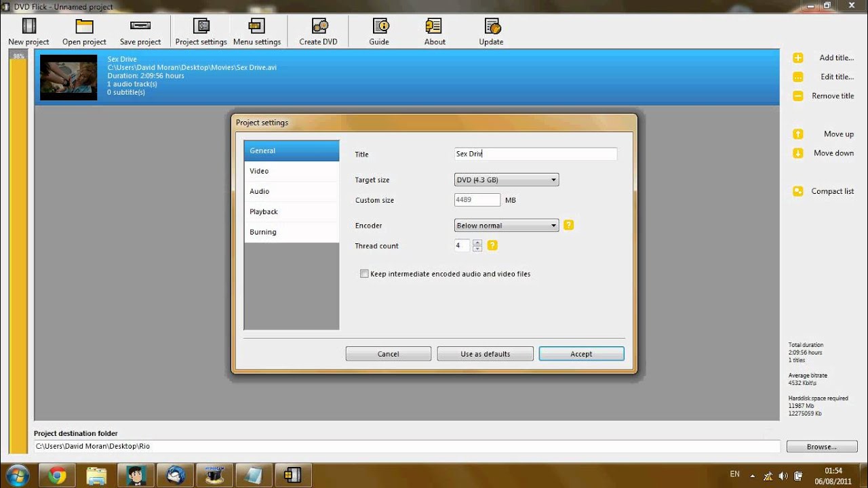
Task: Click the Project destination folder path field
Action: [407, 447]
